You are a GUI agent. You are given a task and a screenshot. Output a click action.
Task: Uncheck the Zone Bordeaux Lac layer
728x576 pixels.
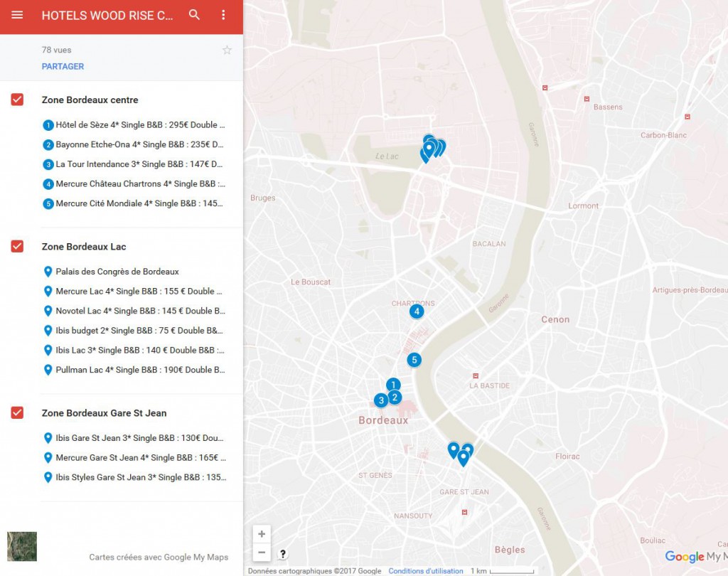coord(17,246)
